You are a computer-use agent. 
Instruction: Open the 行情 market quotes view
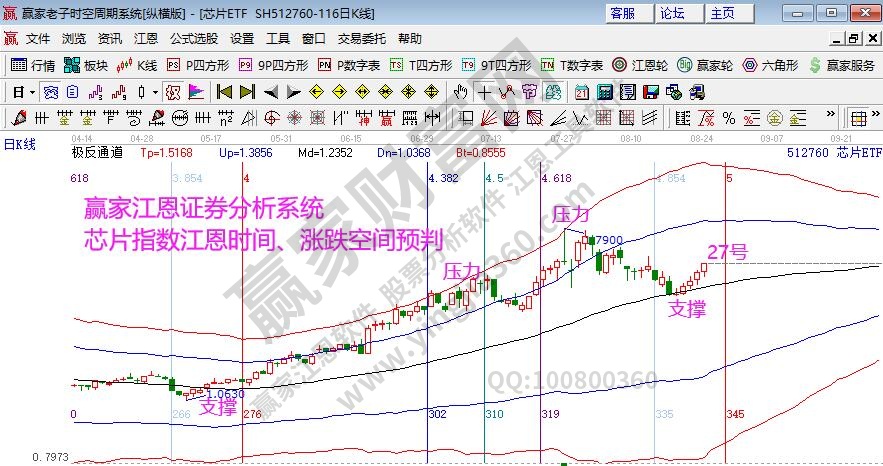coord(33,65)
